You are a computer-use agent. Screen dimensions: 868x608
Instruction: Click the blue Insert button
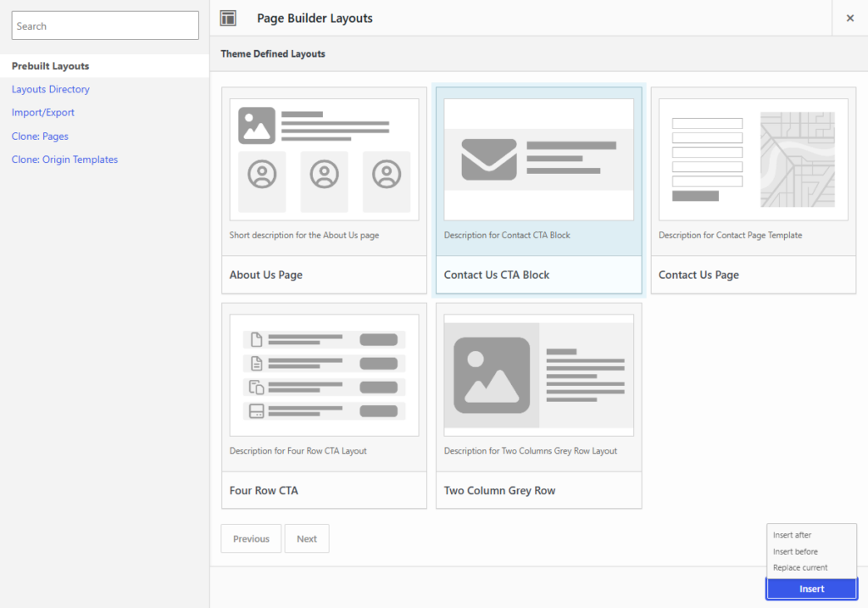(x=811, y=588)
